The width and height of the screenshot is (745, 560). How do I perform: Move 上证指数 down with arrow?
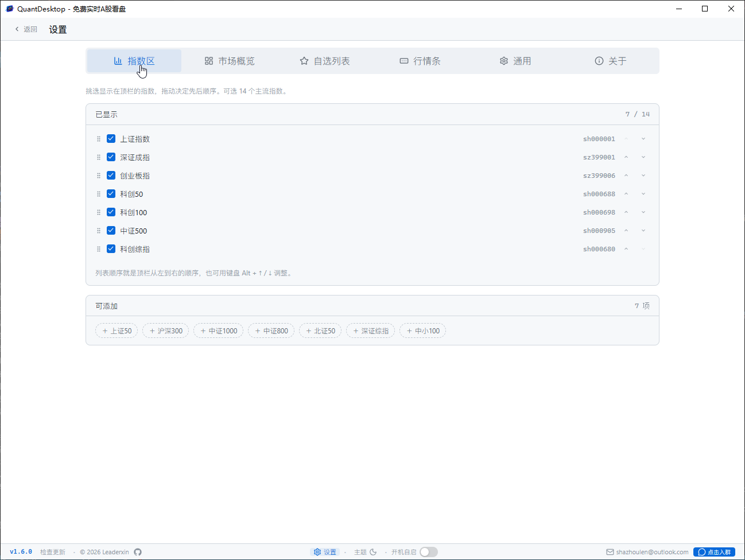coord(643,139)
